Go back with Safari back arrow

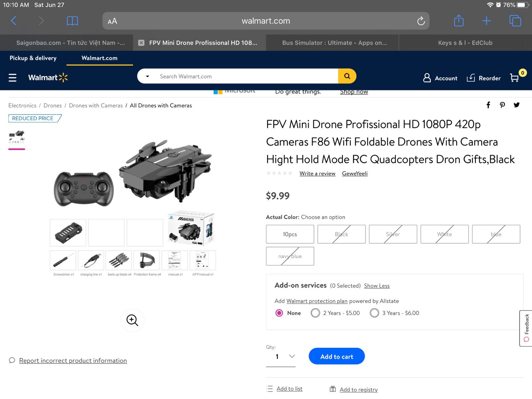[x=14, y=21]
